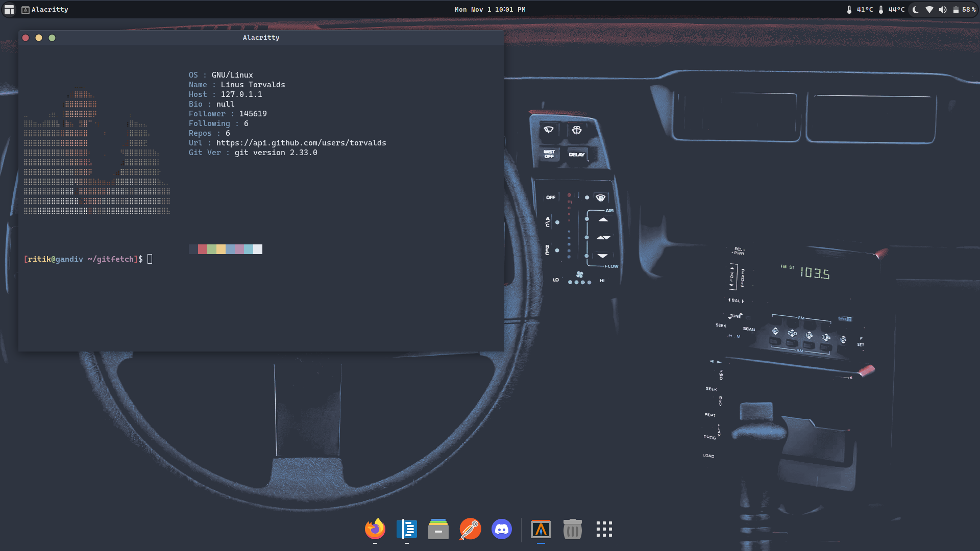
Task: Click the yellow minimize window button
Action: 39,38
